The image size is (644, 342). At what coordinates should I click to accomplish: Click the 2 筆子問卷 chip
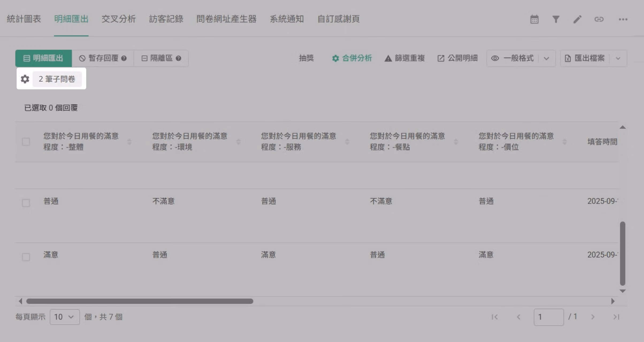pos(57,79)
